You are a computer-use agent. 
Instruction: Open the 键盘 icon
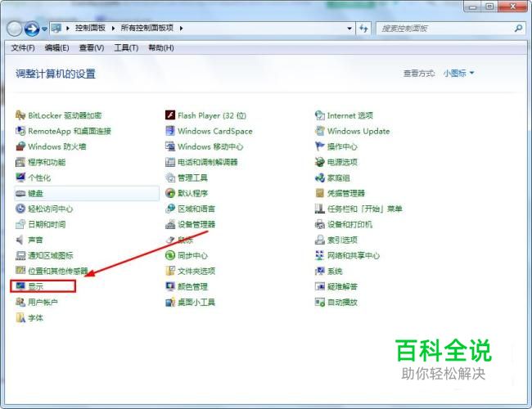point(20,193)
